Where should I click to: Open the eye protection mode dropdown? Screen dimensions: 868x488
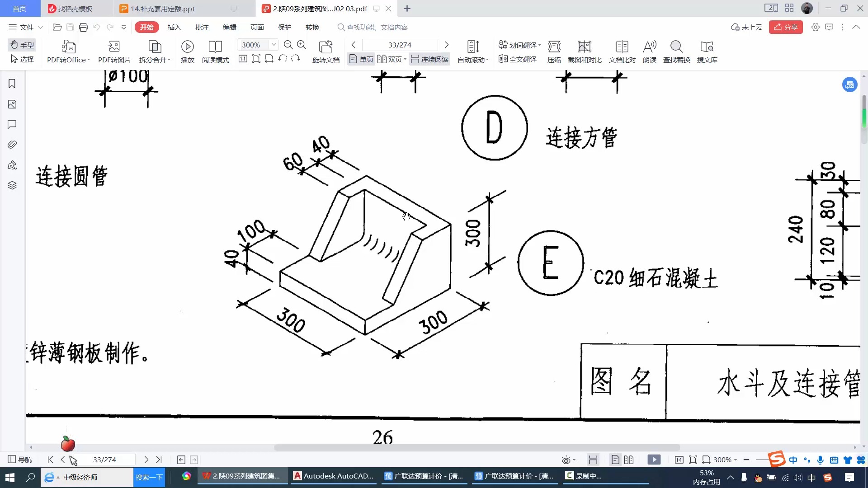click(x=568, y=460)
